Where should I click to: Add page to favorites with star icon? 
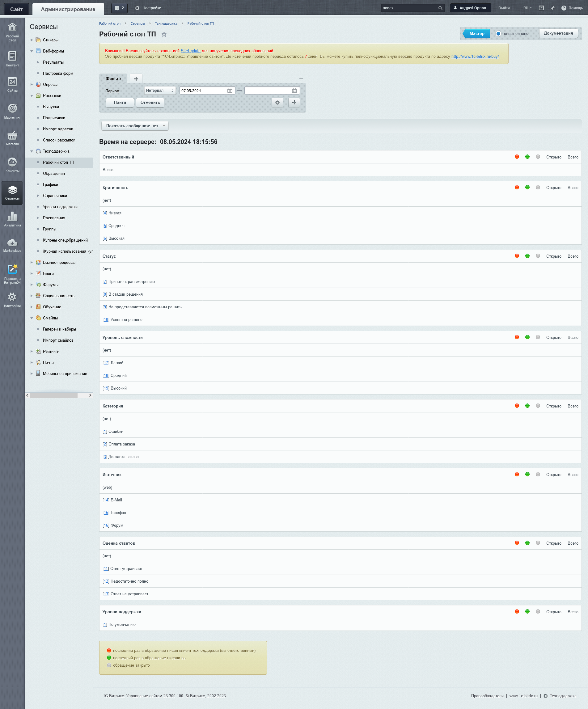(x=164, y=34)
